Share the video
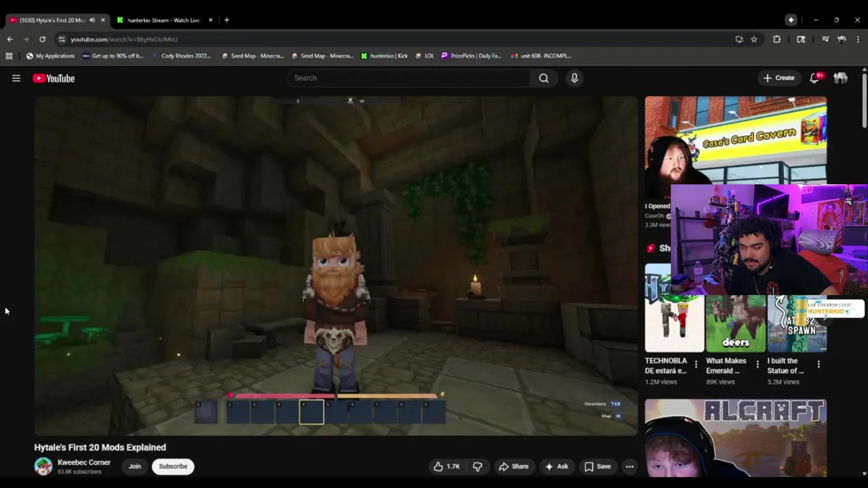 click(513, 466)
